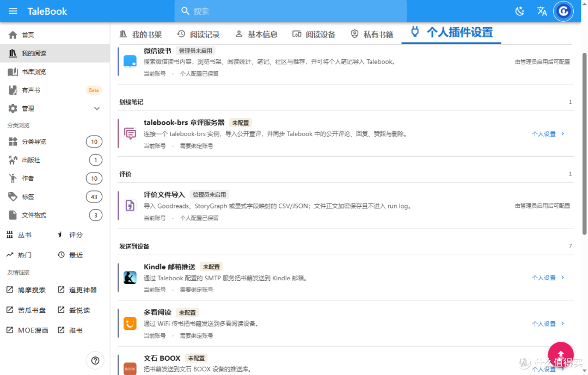588x375 pixels.
Task: Open external link MOE漫画
Action: point(27,330)
